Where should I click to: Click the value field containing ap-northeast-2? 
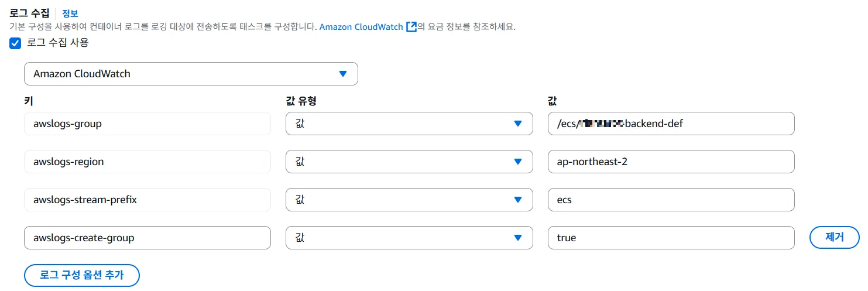click(x=671, y=162)
